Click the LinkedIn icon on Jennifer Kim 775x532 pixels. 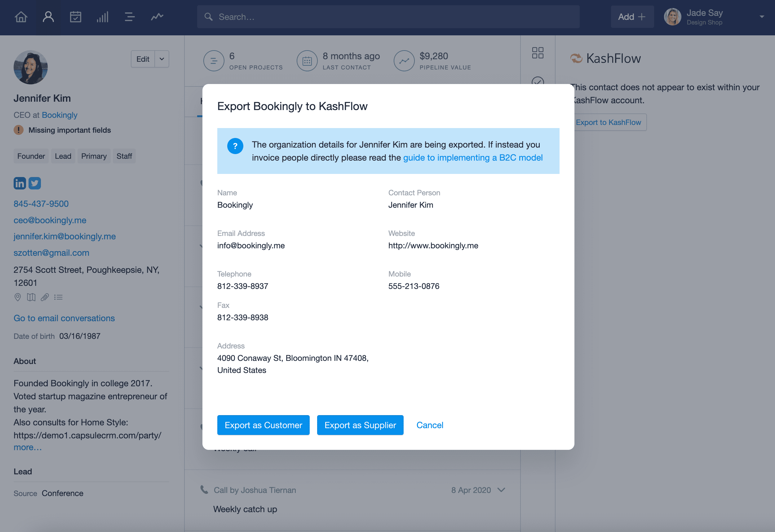[x=20, y=183]
